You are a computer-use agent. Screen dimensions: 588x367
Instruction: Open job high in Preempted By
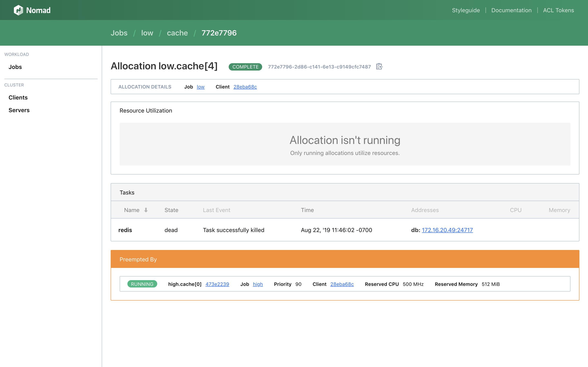(x=257, y=284)
